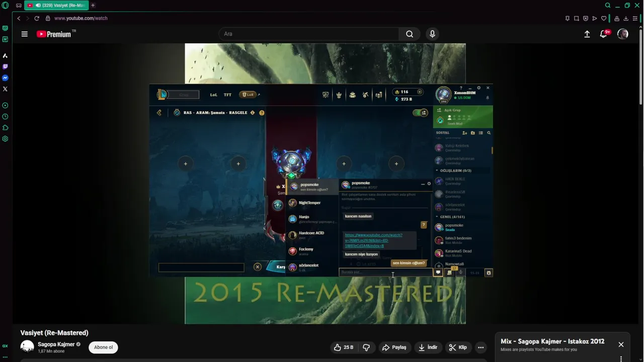
Task: Click the YouTube search magnifier button
Action: [x=410, y=34]
